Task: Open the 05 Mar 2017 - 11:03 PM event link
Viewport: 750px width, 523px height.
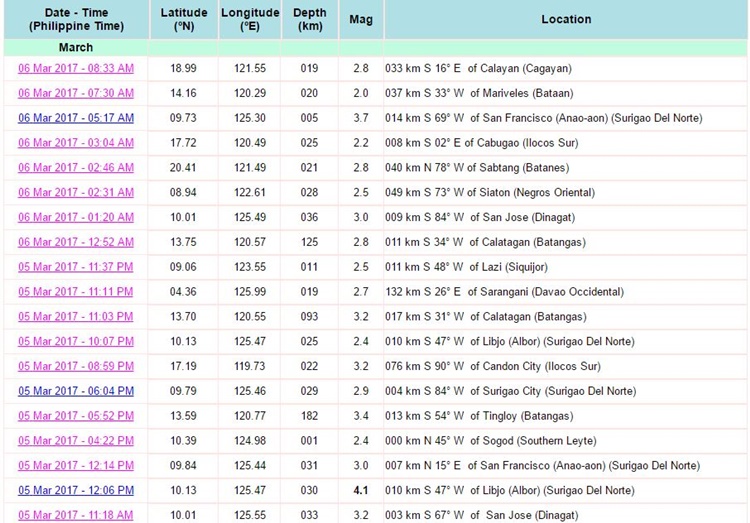Action: pyautogui.click(x=76, y=317)
